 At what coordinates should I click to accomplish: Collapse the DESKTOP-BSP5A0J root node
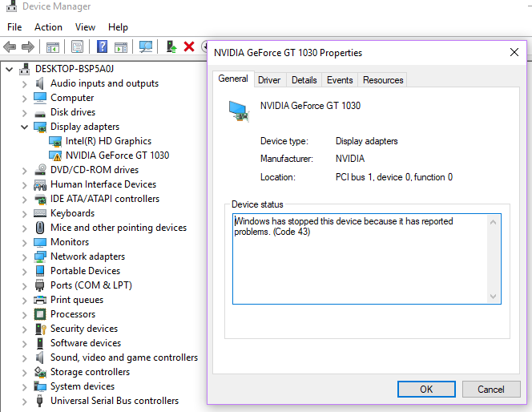click(10, 69)
